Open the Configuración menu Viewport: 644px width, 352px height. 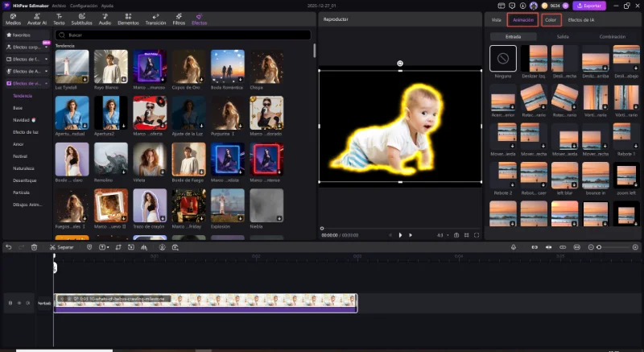[84, 6]
